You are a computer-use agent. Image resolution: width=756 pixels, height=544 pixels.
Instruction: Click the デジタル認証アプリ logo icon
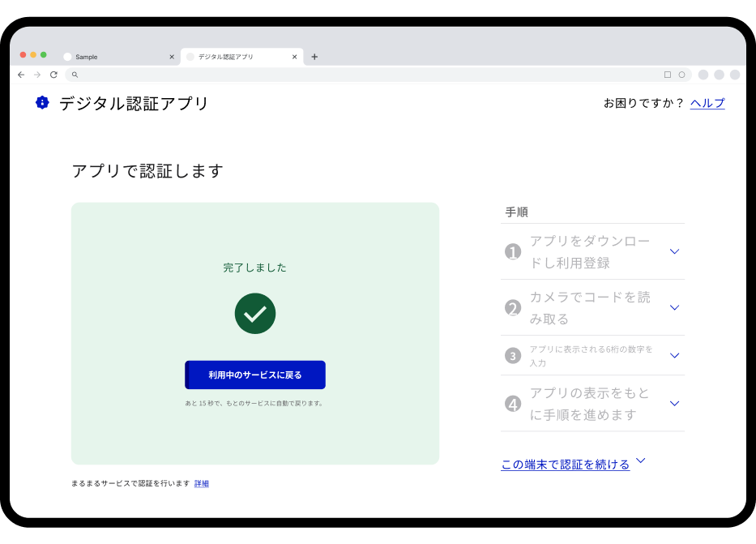tap(42, 103)
